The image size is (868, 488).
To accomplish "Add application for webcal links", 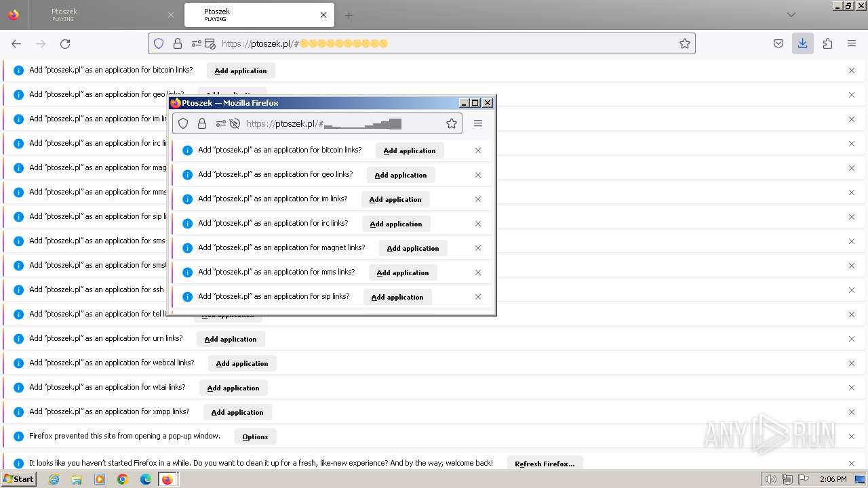I will [x=242, y=363].
